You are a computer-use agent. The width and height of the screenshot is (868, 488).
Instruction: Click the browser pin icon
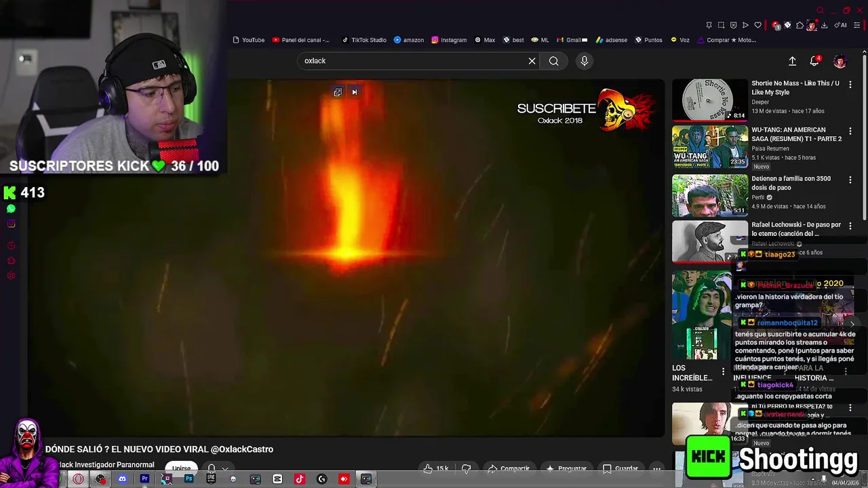pos(709,25)
